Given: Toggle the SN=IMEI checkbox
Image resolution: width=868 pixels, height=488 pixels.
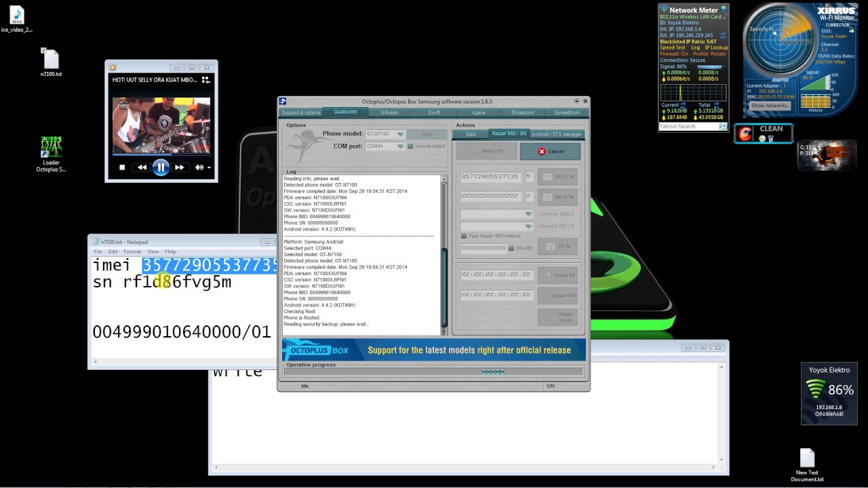Looking at the screenshot, I should pos(511,248).
